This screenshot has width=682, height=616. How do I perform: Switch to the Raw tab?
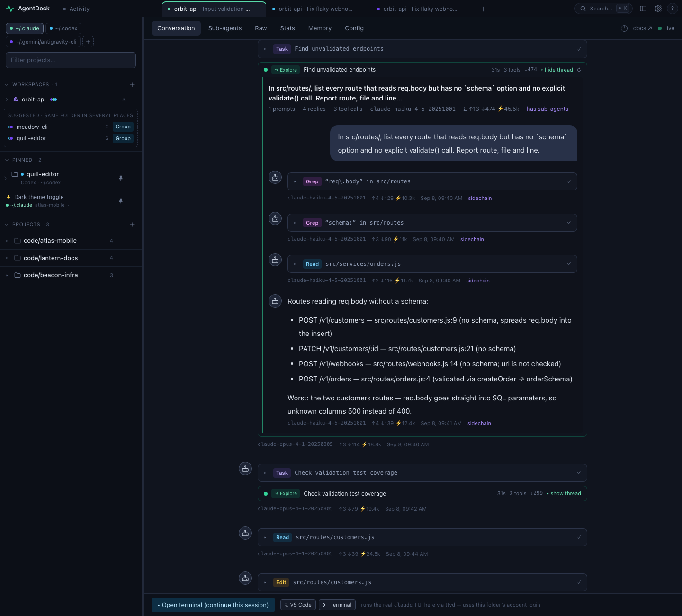pos(261,28)
